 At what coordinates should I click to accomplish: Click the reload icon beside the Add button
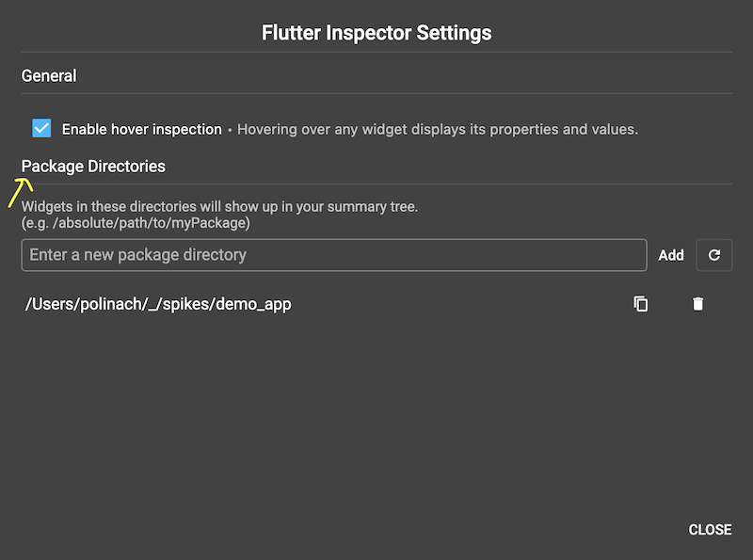pos(713,255)
